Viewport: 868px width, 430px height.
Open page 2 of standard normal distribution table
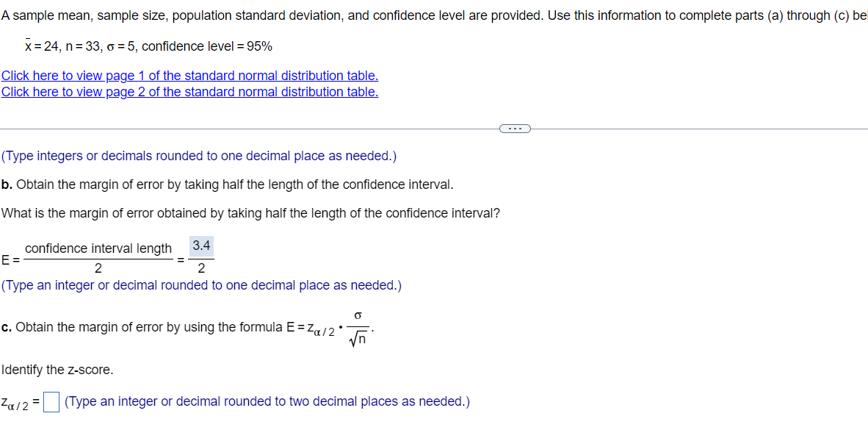pos(190,91)
